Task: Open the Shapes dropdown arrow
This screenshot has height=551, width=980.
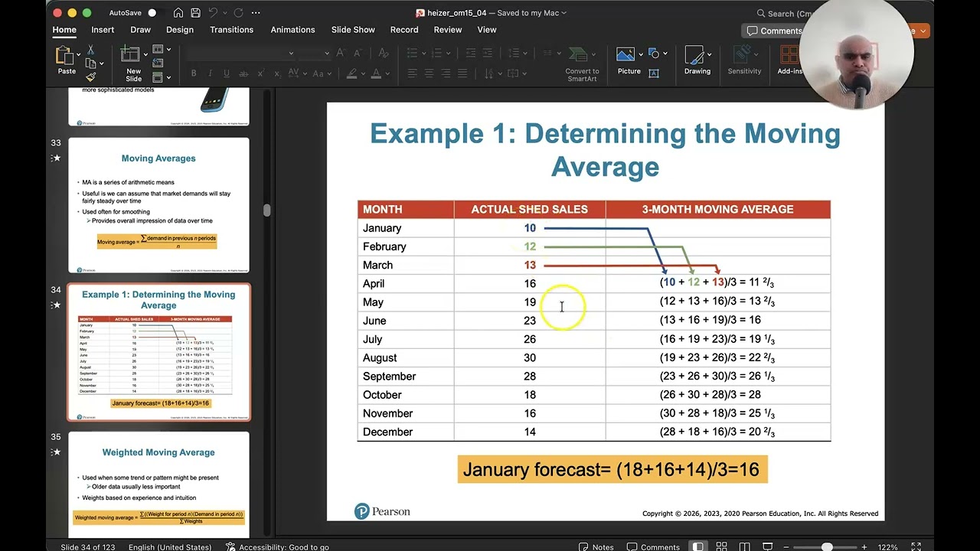Action: tap(665, 54)
